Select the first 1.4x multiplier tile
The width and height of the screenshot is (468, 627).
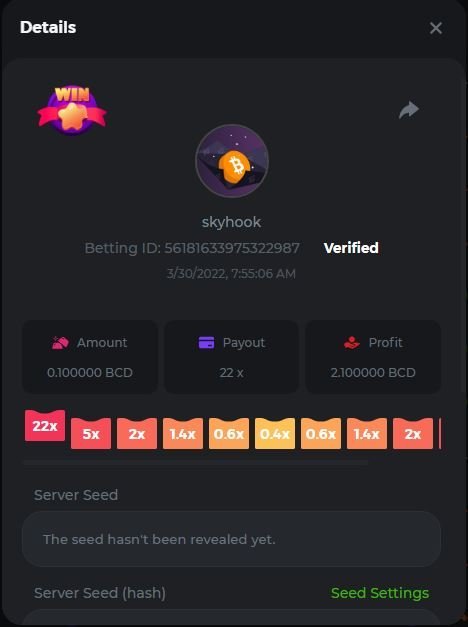pyautogui.click(x=183, y=433)
